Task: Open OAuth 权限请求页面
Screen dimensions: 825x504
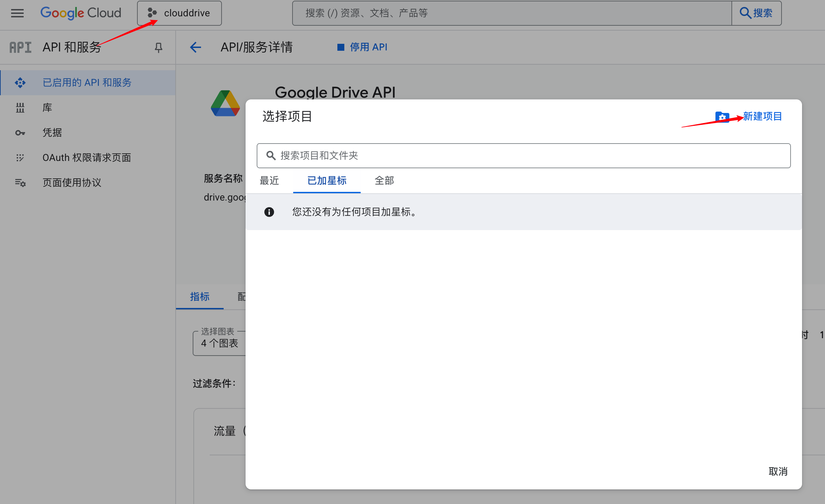Action: [88, 158]
